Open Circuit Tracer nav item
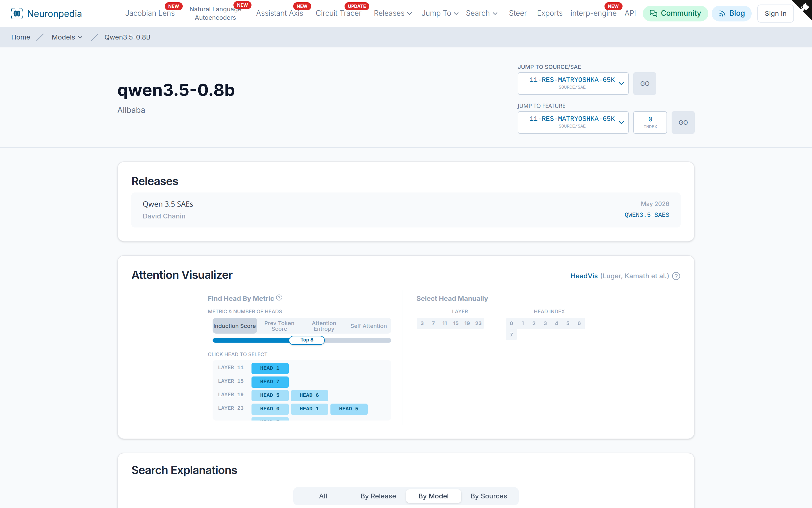 338,14
